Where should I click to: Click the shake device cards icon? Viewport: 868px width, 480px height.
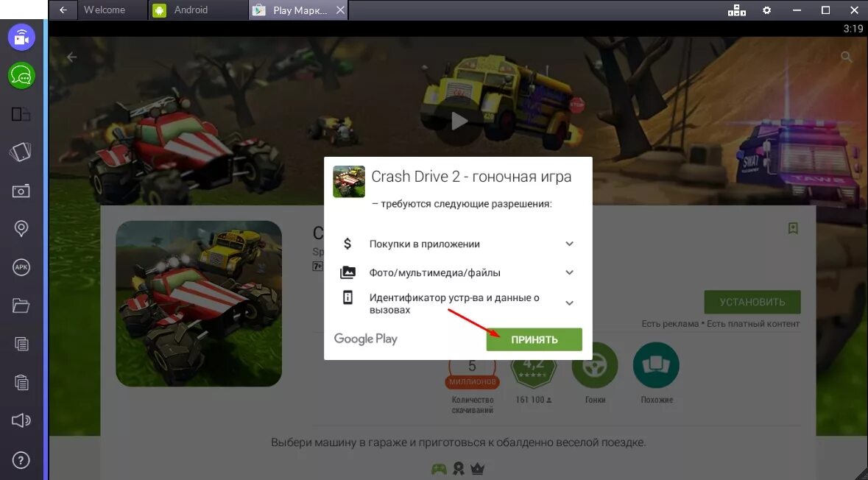pyautogui.click(x=21, y=152)
